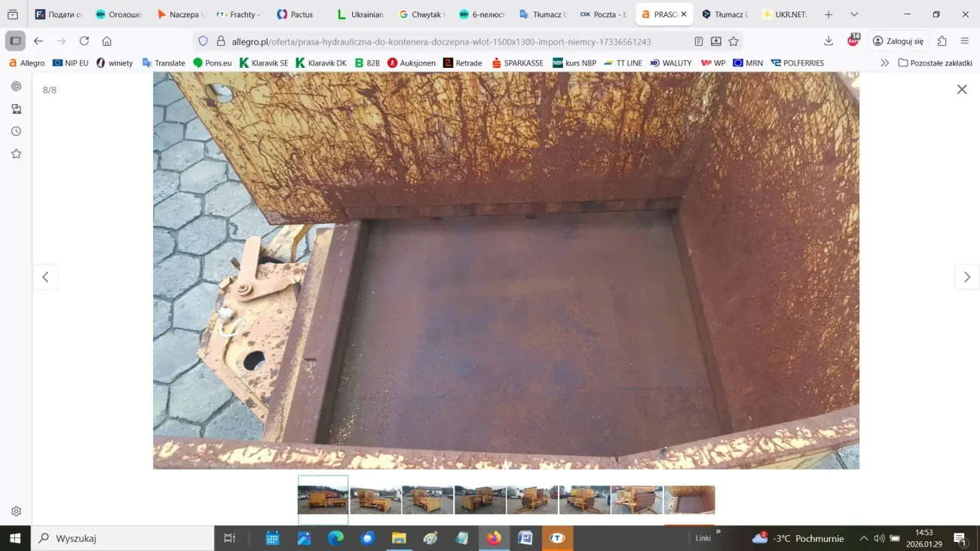Go to previous photo with left arrow
Viewport: 980px width, 551px height.
pyautogui.click(x=45, y=277)
